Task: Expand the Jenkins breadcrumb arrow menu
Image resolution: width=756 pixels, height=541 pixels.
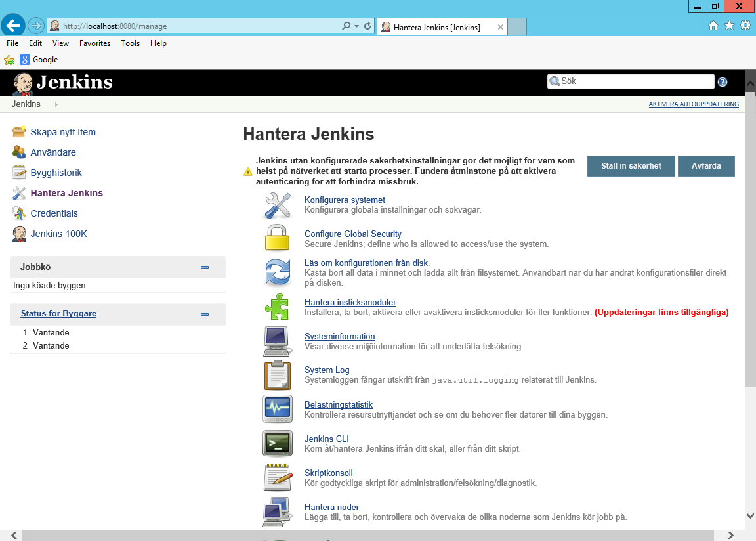Action: pos(56,104)
